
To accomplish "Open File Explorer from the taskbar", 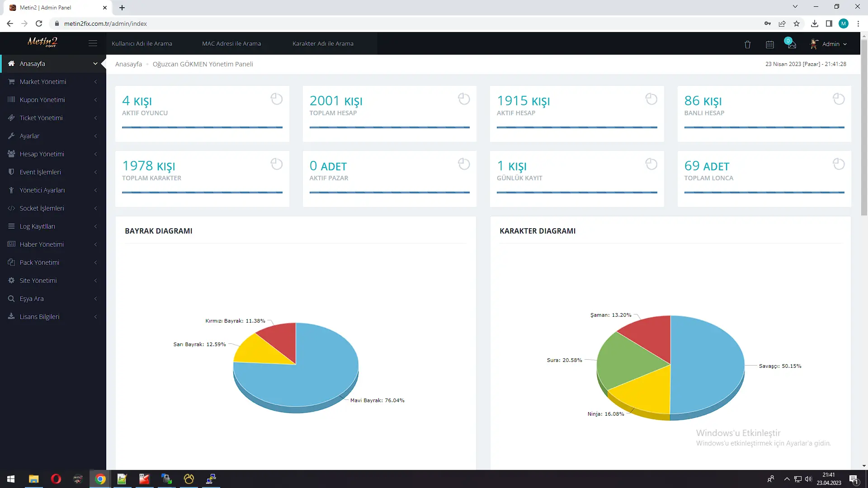I will pyautogui.click(x=34, y=479).
